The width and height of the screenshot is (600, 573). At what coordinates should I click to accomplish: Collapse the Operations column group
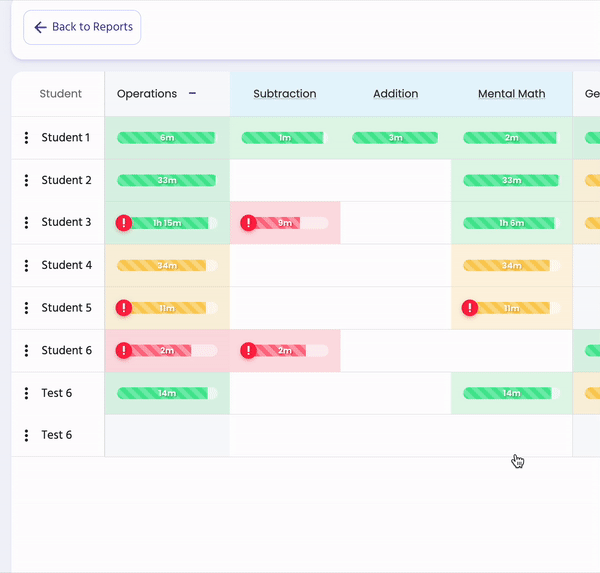click(x=192, y=93)
